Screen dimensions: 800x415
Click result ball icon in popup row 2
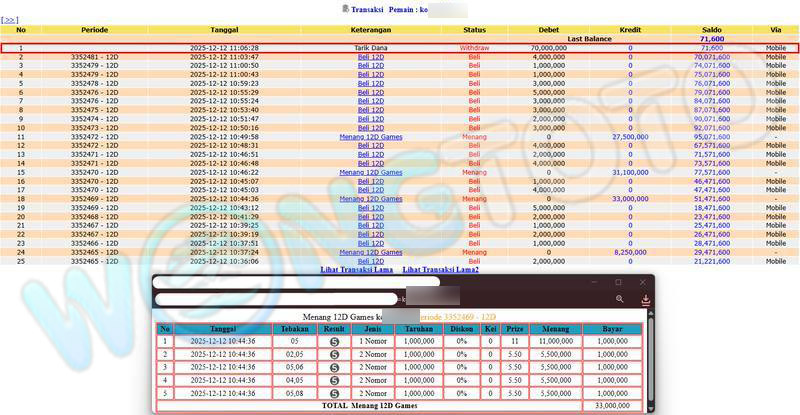tap(333, 354)
